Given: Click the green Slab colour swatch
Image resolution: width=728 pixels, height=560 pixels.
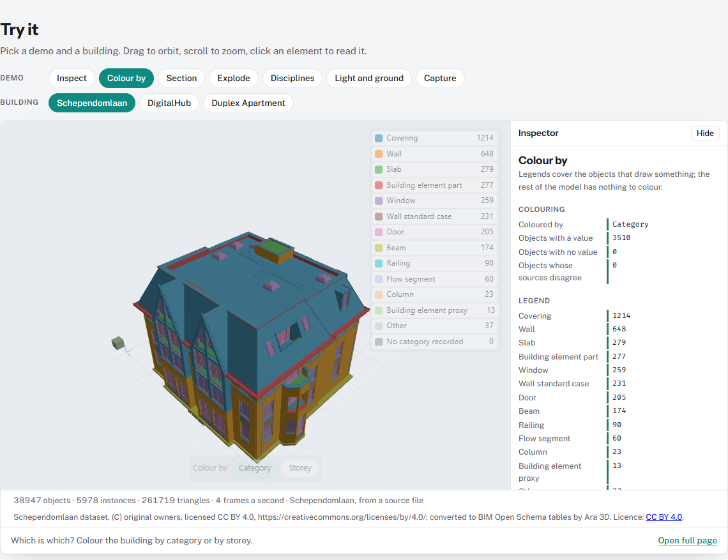Looking at the screenshot, I should [379, 169].
